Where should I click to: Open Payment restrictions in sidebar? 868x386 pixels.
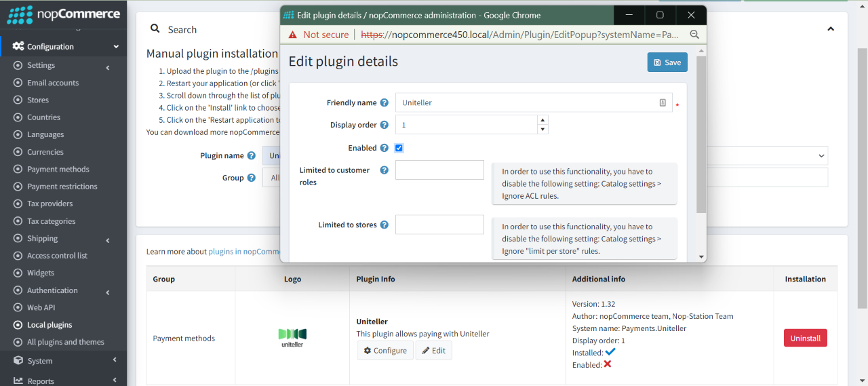pyautogui.click(x=62, y=187)
